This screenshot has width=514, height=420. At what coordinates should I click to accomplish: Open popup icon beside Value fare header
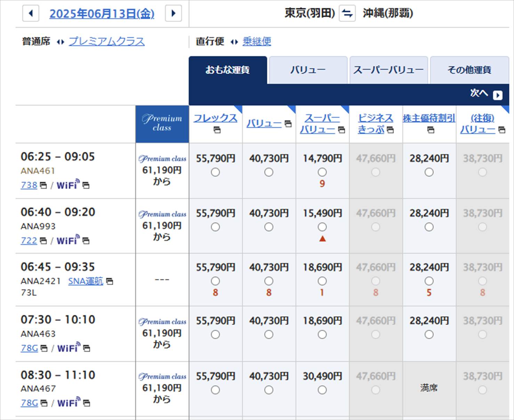tap(288, 124)
